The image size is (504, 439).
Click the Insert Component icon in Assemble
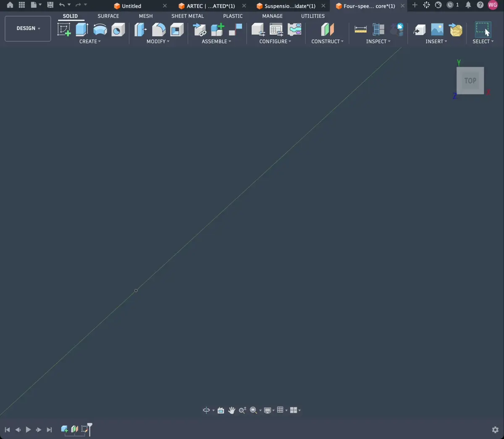[x=199, y=30]
